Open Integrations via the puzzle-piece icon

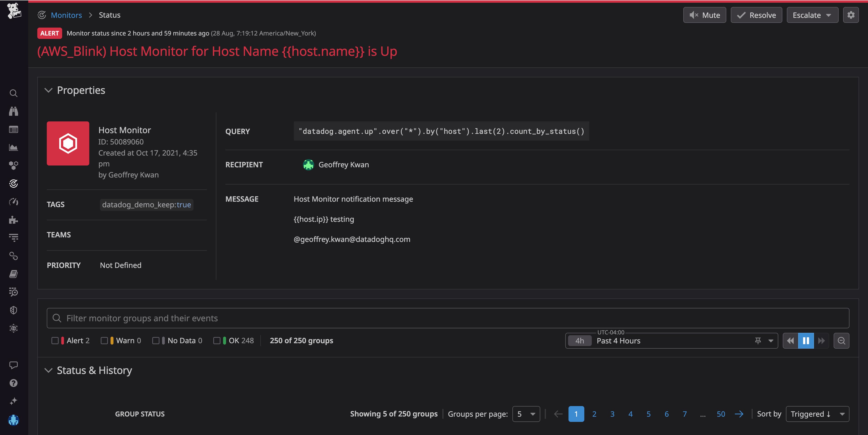coord(14,220)
